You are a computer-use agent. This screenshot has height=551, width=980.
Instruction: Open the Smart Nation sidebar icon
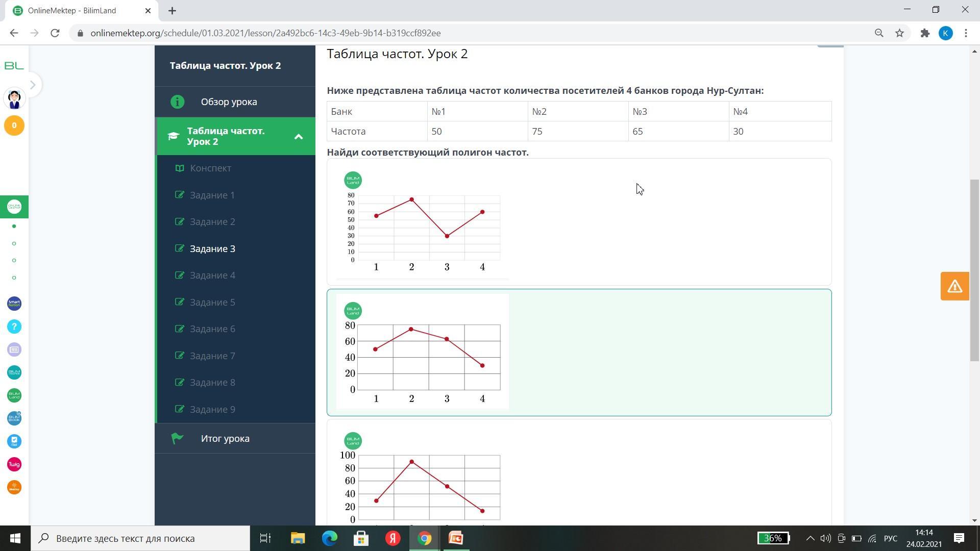(x=14, y=304)
